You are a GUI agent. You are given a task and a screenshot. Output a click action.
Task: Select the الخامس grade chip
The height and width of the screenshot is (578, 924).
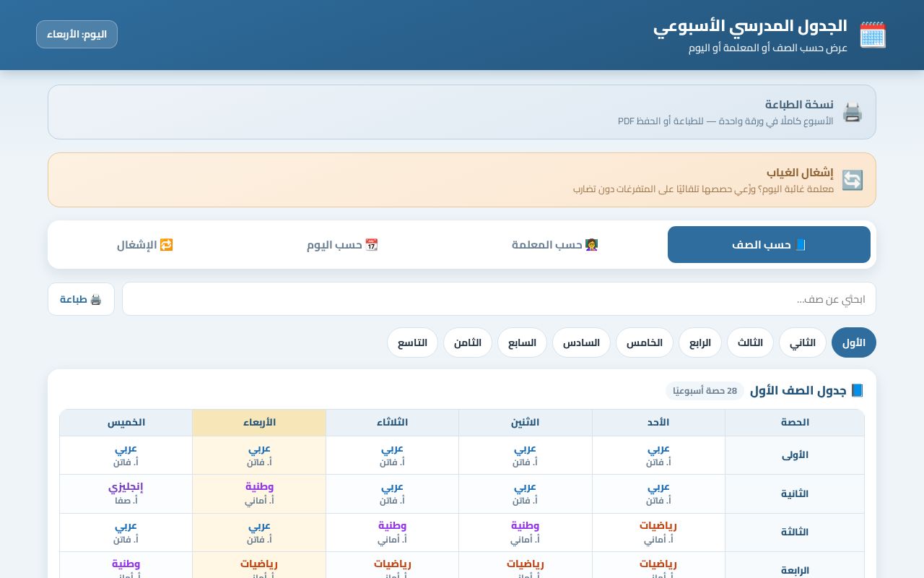[x=645, y=342]
